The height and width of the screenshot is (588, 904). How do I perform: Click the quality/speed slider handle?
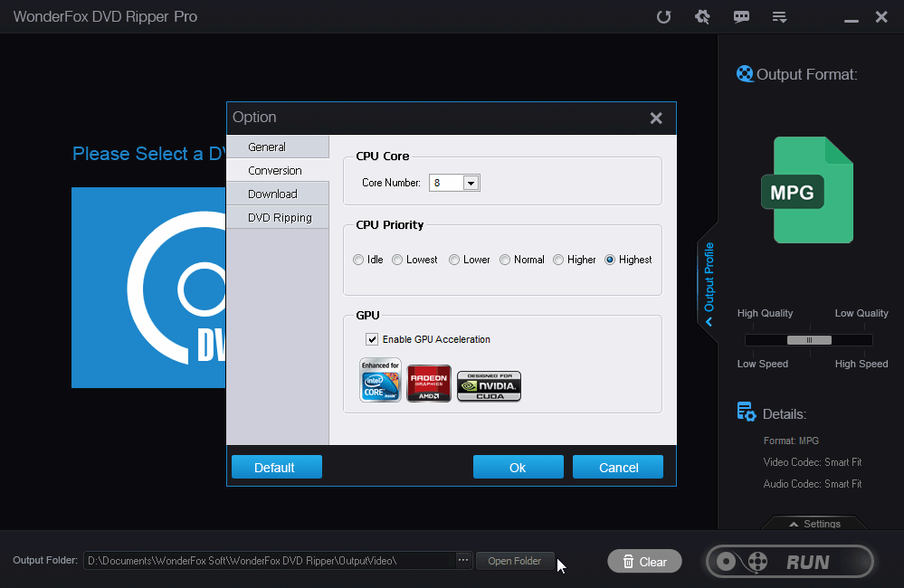click(x=810, y=340)
